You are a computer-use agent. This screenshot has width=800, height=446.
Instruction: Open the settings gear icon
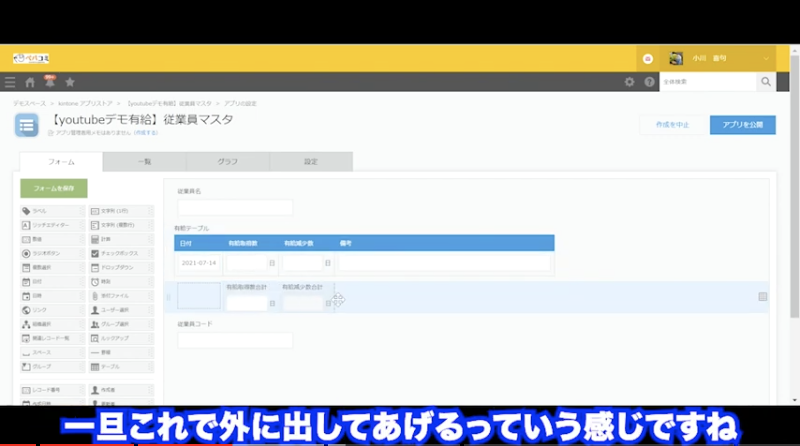pyautogui.click(x=629, y=82)
